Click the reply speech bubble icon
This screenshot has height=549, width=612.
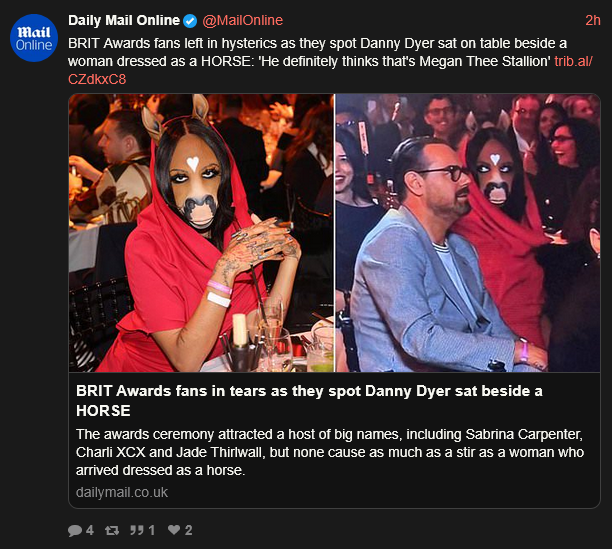75,530
